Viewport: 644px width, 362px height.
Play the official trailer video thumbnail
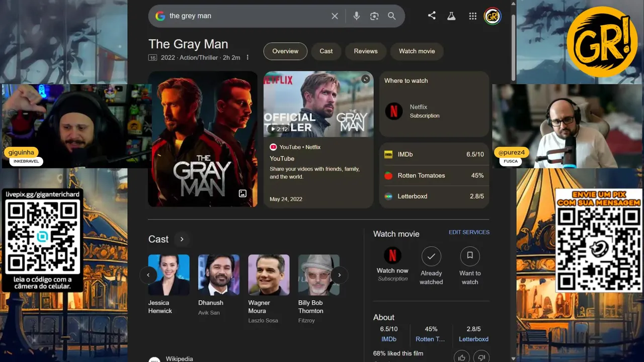pos(318,104)
